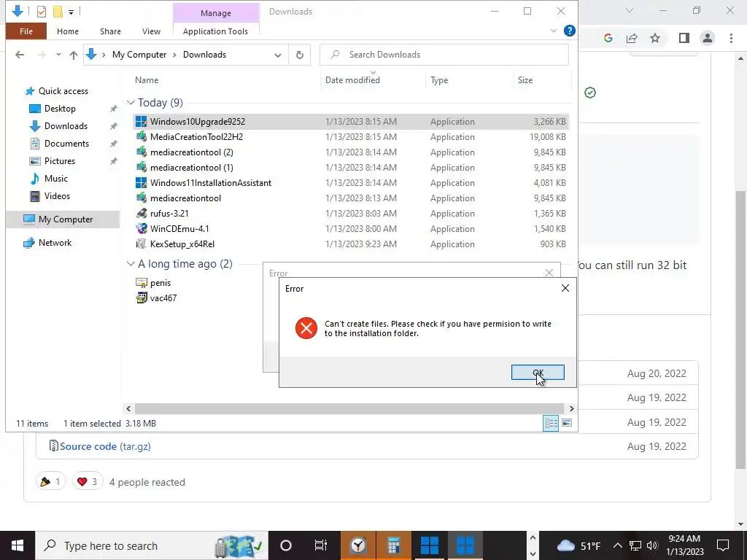Collapse the Today (9) group
The width and height of the screenshot is (747, 560).
coord(131,103)
